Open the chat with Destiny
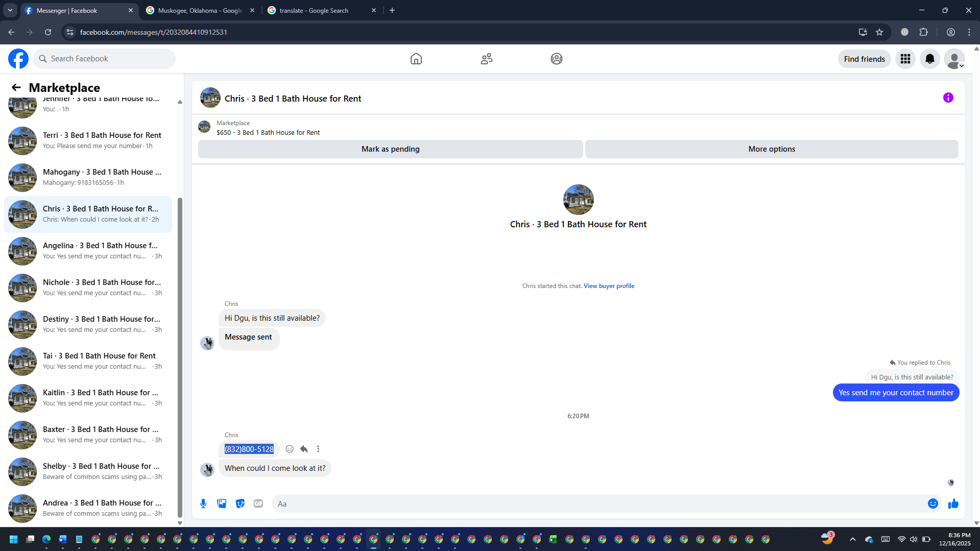The image size is (980, 551). (x=88, y=324)
